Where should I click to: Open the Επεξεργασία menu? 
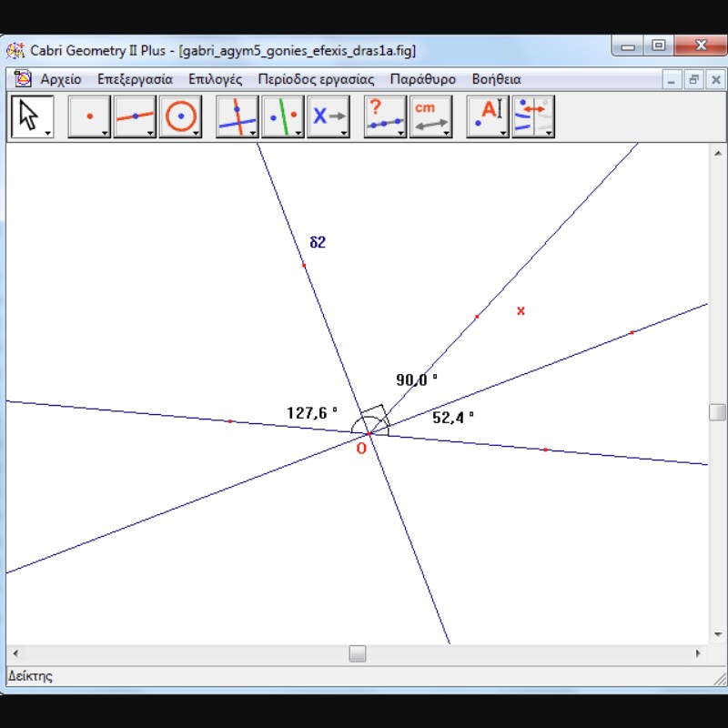coord(135,79)
